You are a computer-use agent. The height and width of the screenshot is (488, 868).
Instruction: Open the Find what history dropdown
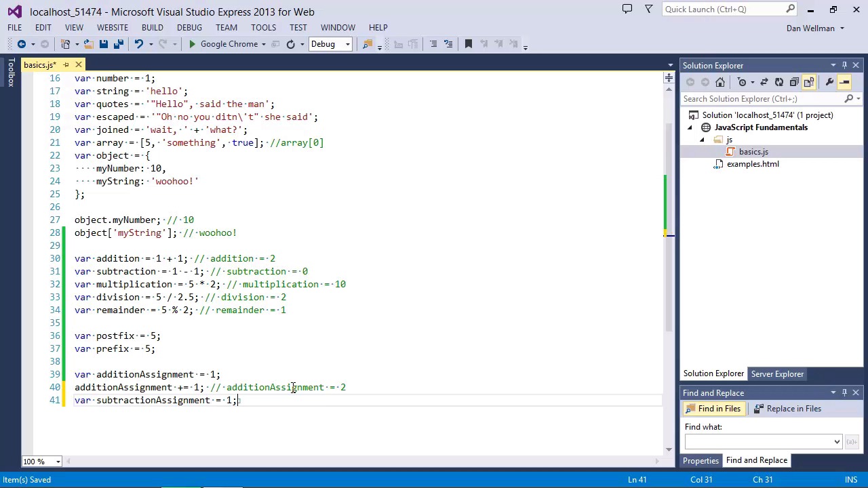[837, 442]
